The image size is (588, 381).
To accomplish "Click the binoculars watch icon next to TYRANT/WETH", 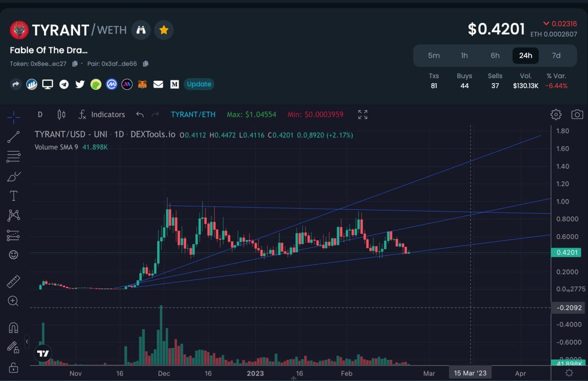I will 141,30.
